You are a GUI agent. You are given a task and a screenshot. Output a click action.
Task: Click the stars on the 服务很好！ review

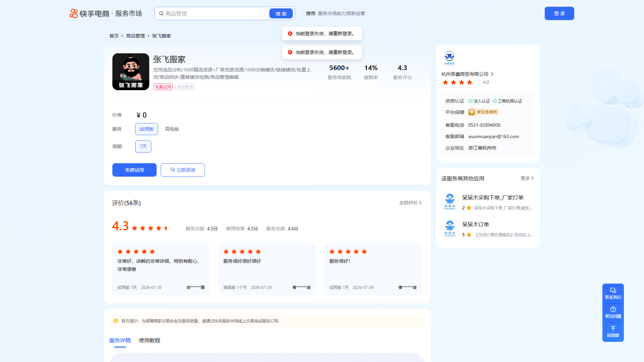coord(348,252)
